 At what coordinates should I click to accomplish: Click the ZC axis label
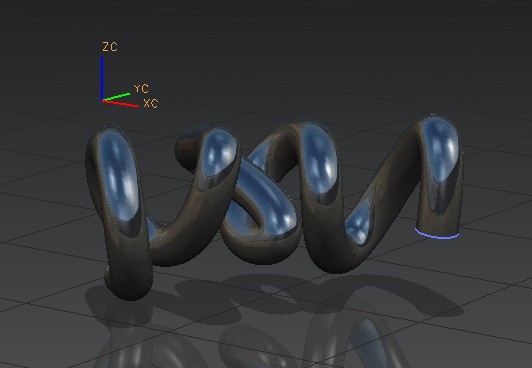click(110, 47)
